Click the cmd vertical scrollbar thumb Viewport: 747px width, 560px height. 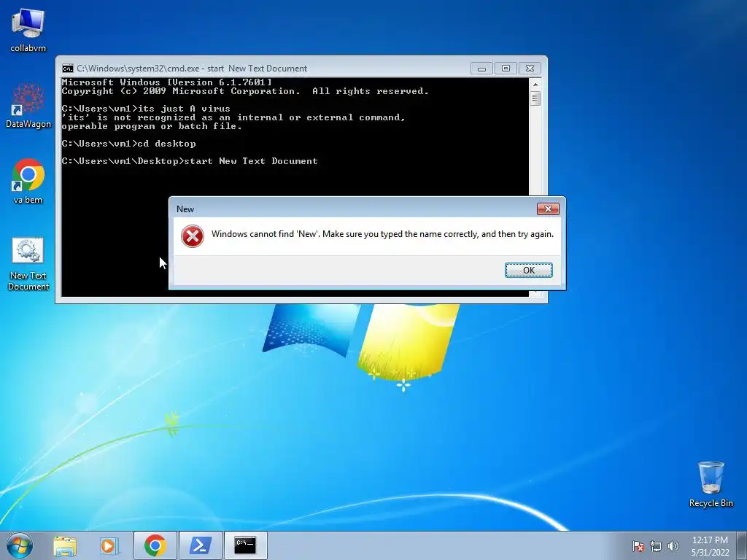click(535, 98)
